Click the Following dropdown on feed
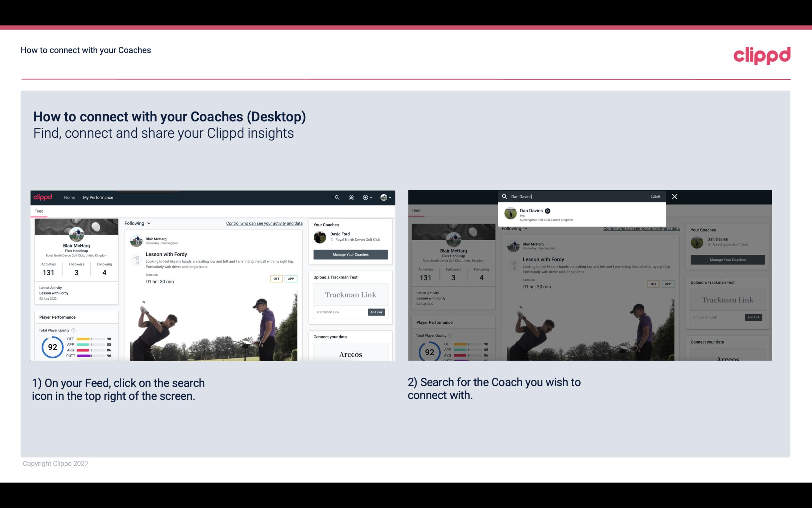Screen dimensions: 812x508 (138, 223)
